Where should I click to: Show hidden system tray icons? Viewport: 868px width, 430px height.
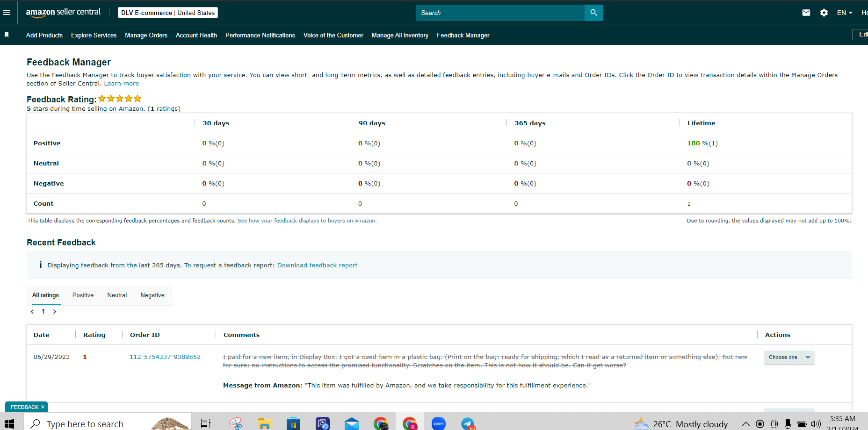746,424
